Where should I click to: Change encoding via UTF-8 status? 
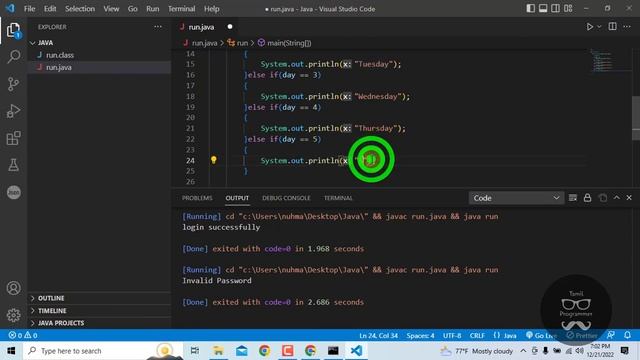click(452, 336)
